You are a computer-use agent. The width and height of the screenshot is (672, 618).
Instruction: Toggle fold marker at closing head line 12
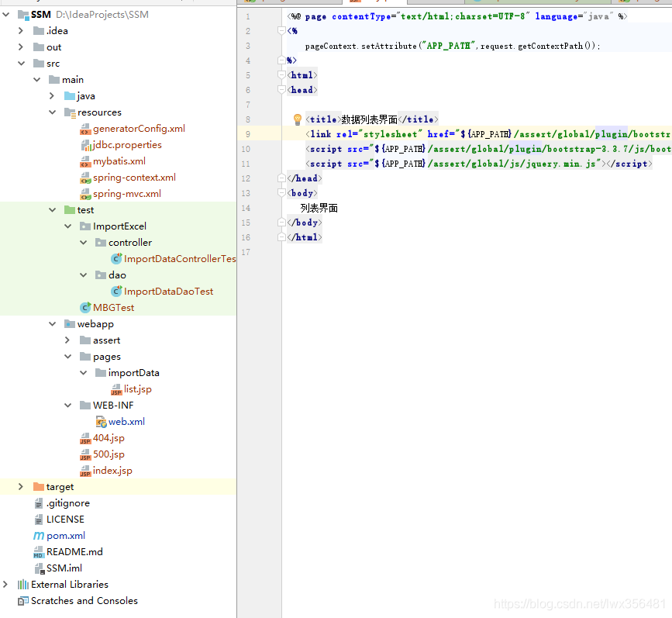[281, 178]
